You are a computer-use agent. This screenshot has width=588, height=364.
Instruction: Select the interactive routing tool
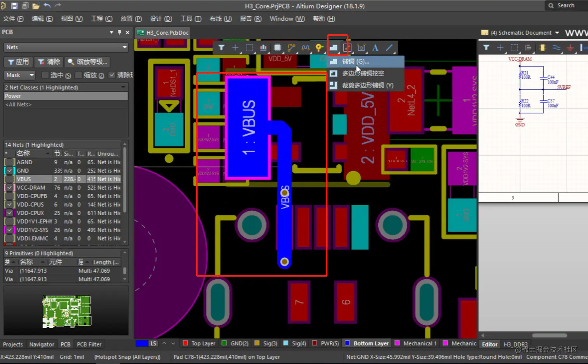291,48
